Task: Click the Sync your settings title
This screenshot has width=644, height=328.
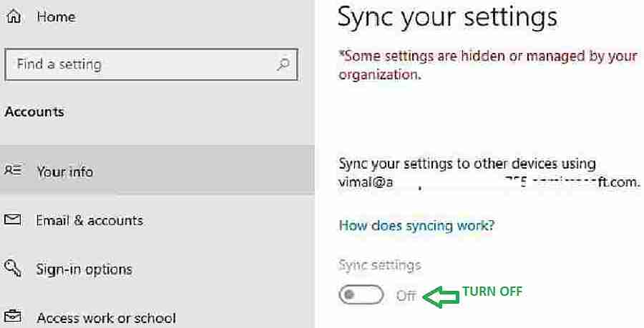Action: tap(447, 17)
